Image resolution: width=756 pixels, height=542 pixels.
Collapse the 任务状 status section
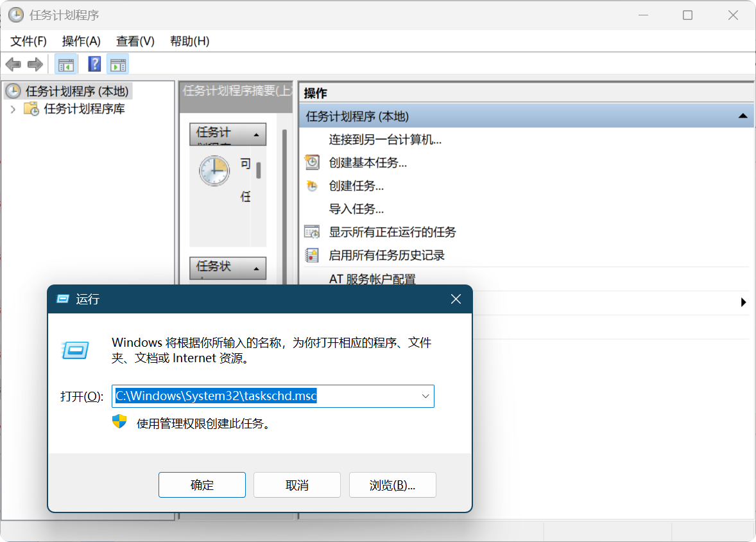(257, 269)
